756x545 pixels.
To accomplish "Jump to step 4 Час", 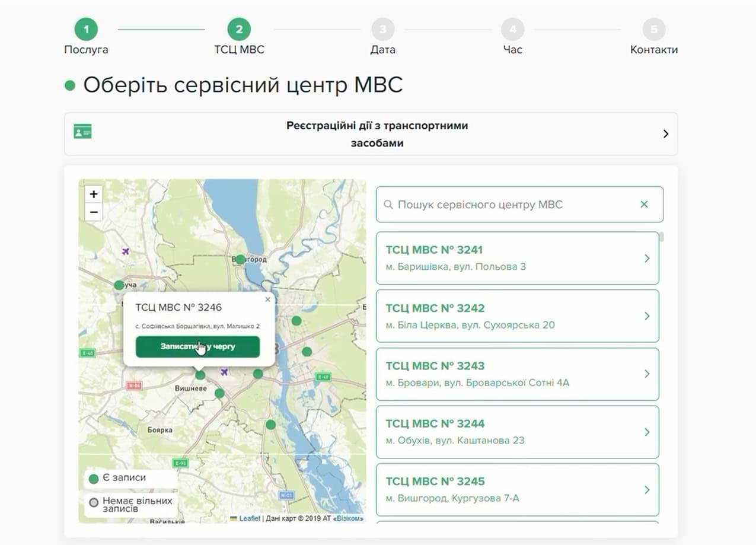I will pyautogui.click(x=512, y=29).
